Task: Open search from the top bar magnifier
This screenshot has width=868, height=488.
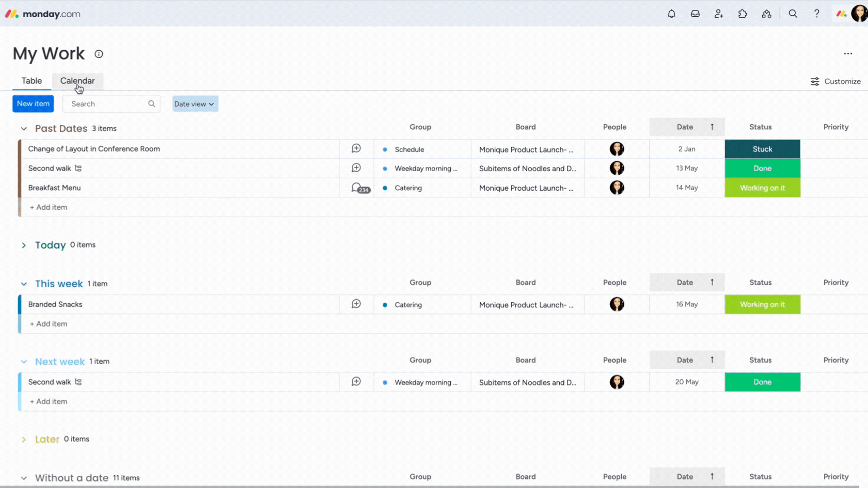Action: coord(793,14)
